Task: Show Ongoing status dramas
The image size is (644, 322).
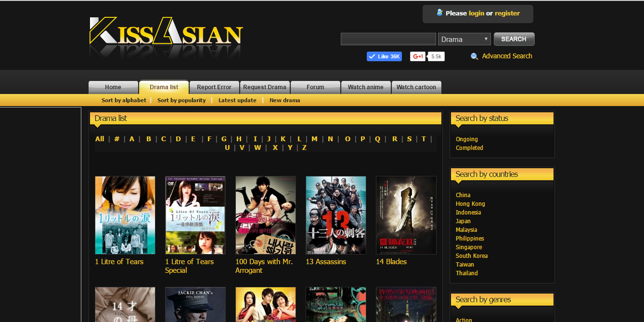Action: point(467,139)
